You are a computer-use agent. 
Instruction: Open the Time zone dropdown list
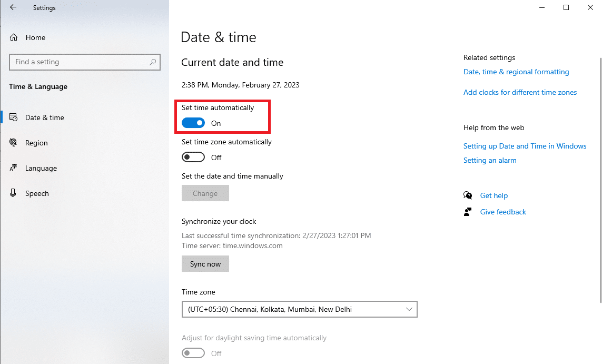pos(300,309)
